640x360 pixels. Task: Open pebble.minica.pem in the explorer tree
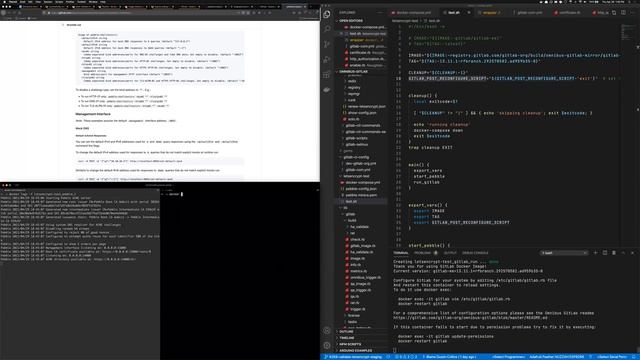pyautogui.click(x=361, y=195)
